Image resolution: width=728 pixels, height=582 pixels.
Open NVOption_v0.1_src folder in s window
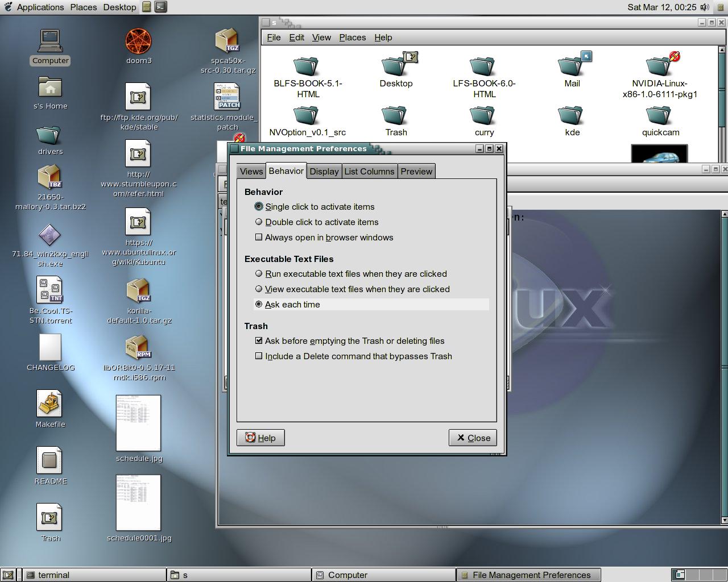[x=307, y=115]
